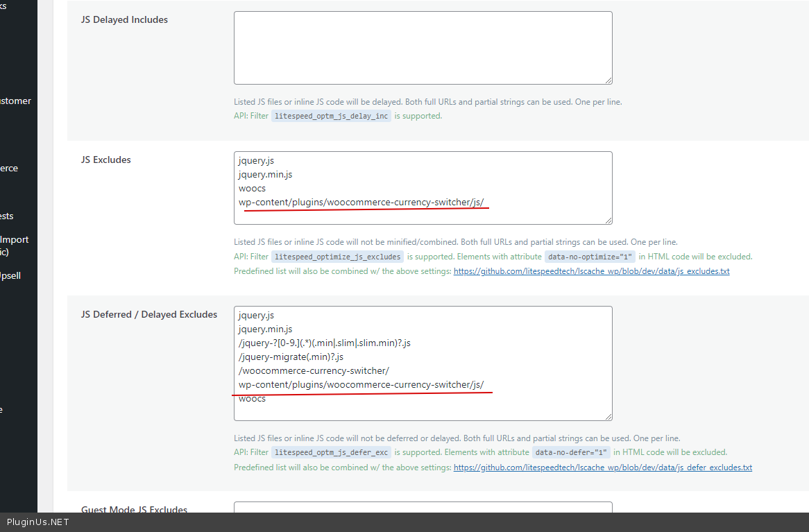Click 'woocs' line in JS Deferred Excludes
809x532 pixels.
point(252,399)
